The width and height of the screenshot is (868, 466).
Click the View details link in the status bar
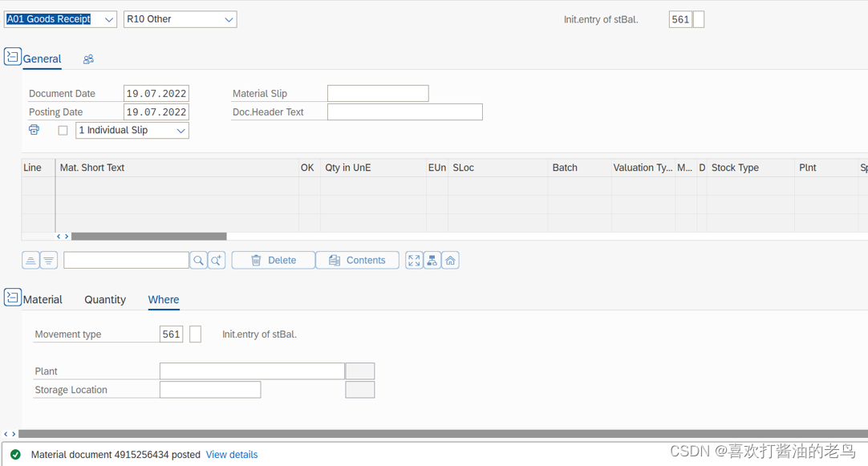(x=232, y=454)
